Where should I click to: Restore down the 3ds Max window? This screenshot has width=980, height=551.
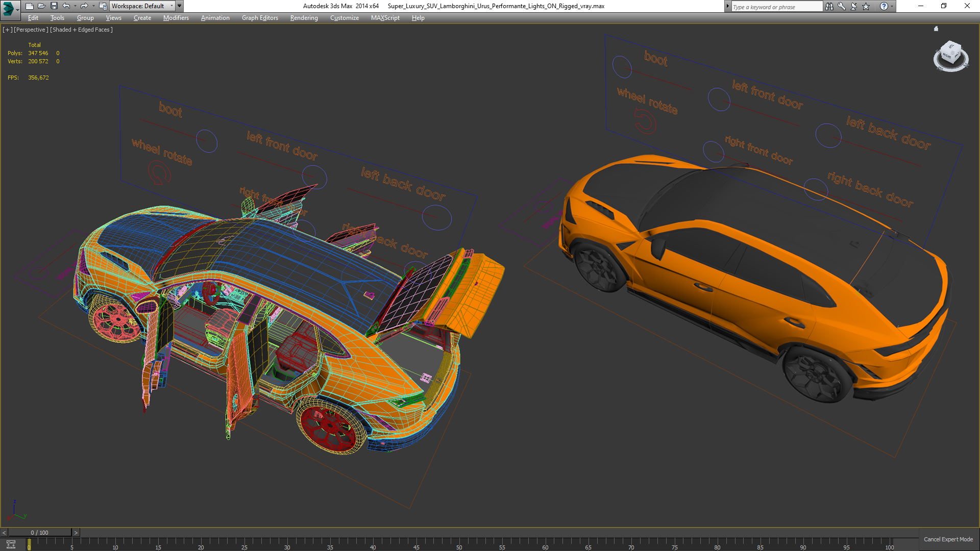pos(944,6)
